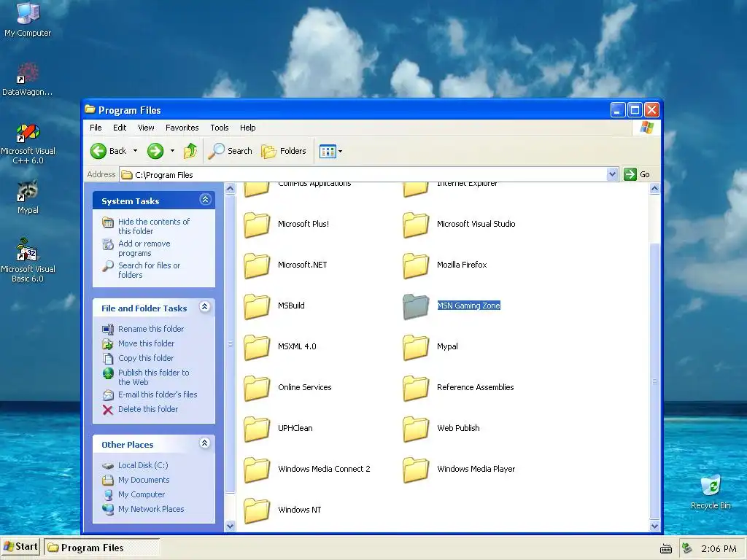The image size is (747, 560).
Task: Open My Network Places link
Action: tap(150, 509)
